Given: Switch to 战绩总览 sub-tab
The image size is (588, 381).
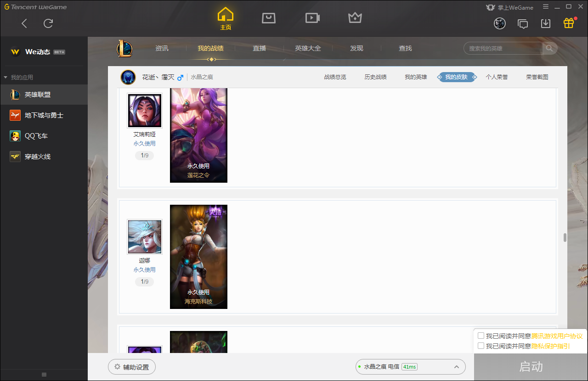Looking at the screenshot, I should click(x=335, y=77).
